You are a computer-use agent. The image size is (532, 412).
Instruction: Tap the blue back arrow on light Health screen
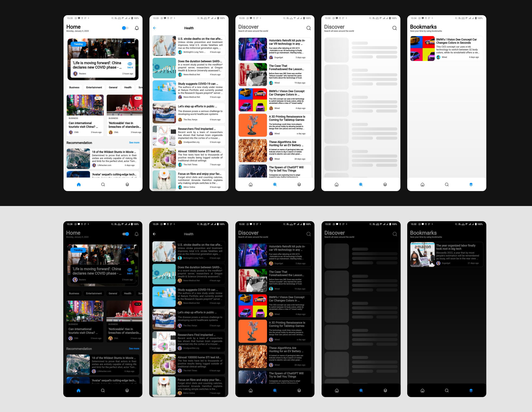click(x=154, y=28)
